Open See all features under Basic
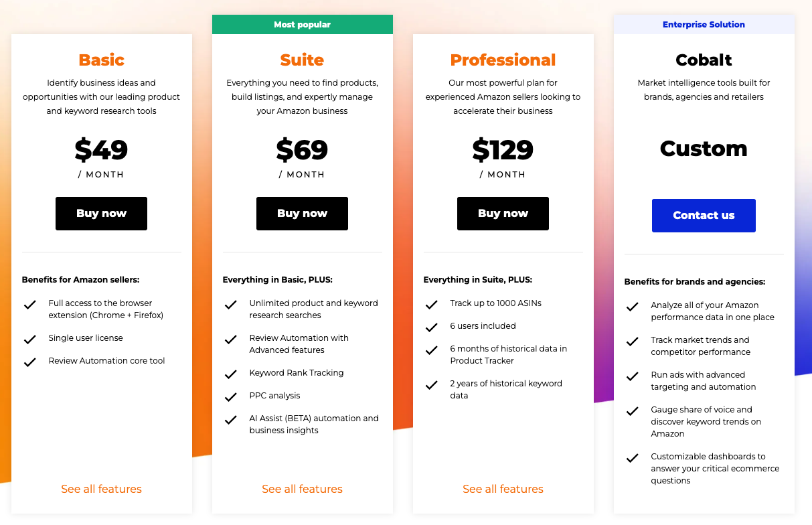The width and height of the screenshot is (812, 525). coord(101,489)
